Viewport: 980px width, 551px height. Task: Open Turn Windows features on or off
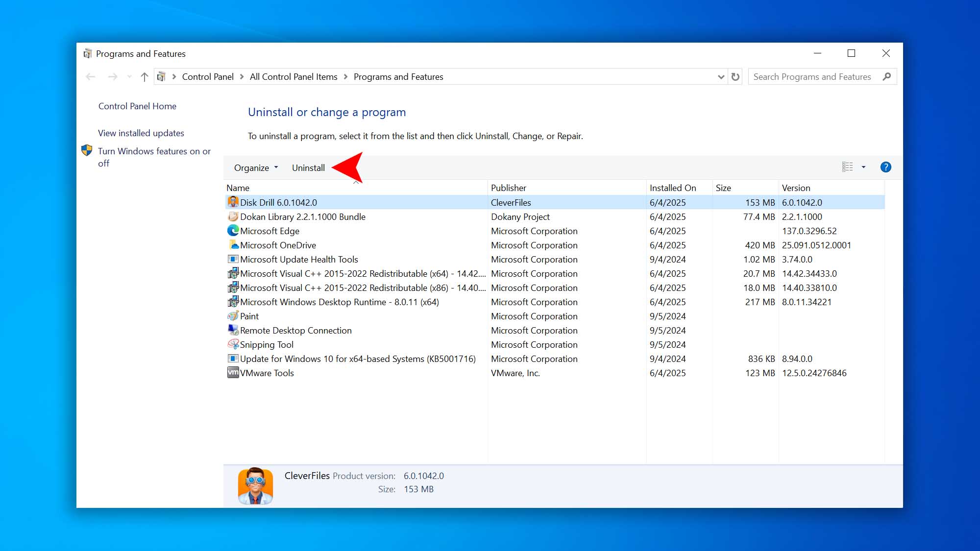point(154,157)
